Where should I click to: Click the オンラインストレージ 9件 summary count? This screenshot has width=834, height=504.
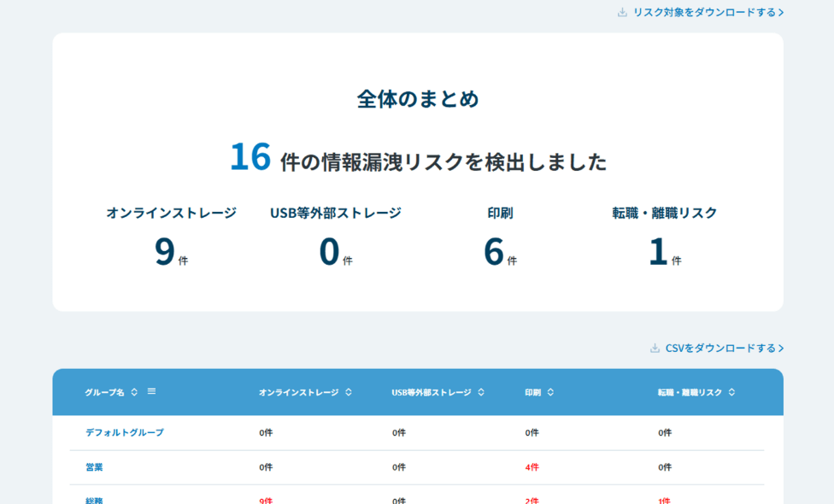click(x=170, y=253)
